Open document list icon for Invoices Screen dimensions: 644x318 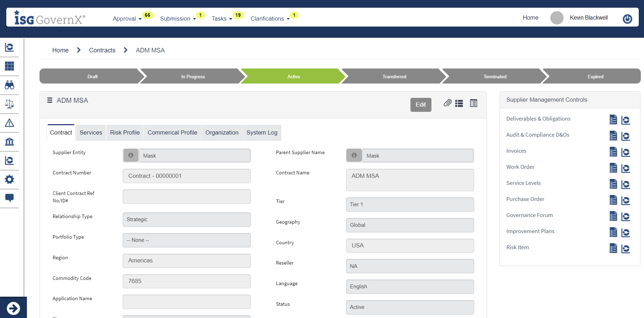click(x=613, y=152)
